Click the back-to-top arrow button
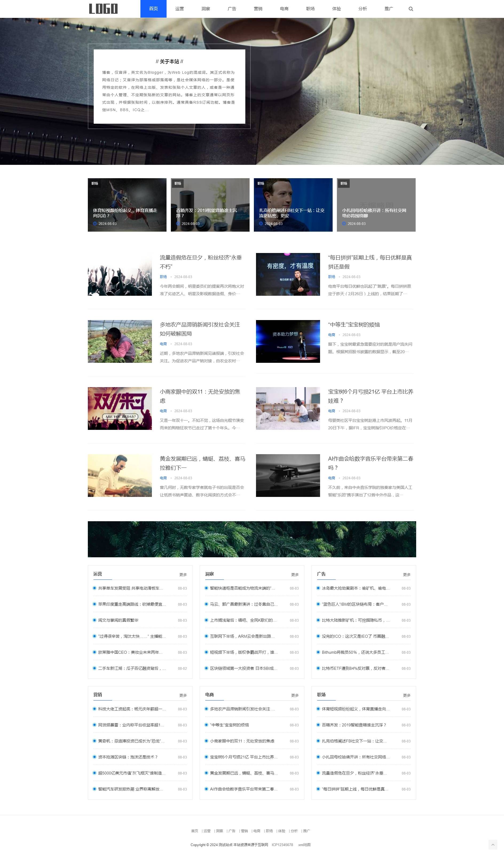Image resolution: width=504 pixels, height=868 pixels. click(x=493, y=844)
